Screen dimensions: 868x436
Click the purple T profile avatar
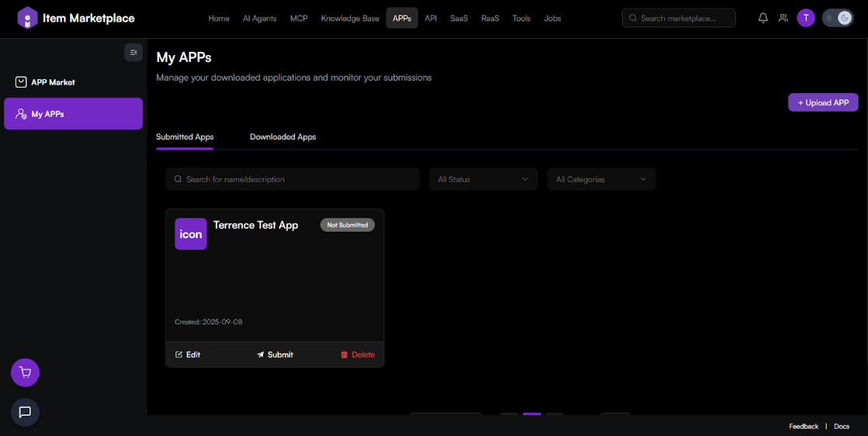(806, 18)
